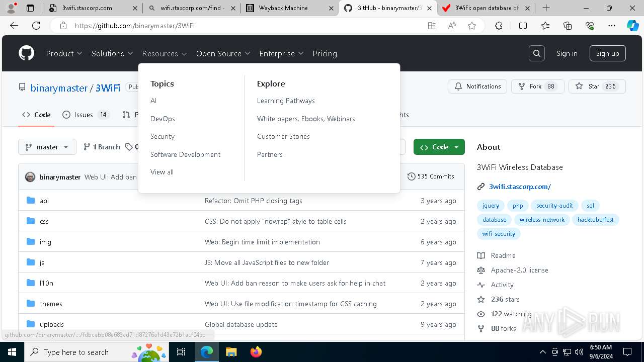Screen dimensions: 644x362
Task: Open Edge Copilot icon
Action: pos(633,26)
